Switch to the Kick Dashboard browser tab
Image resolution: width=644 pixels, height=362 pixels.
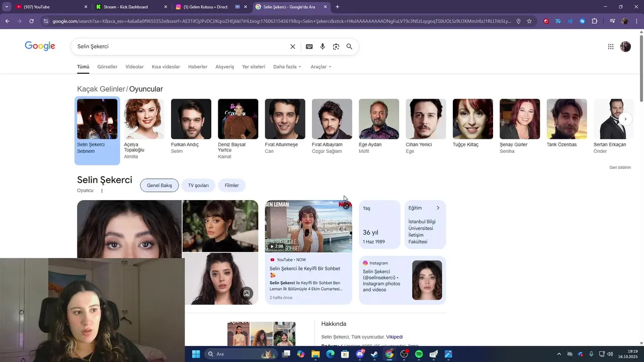[132, 7]
